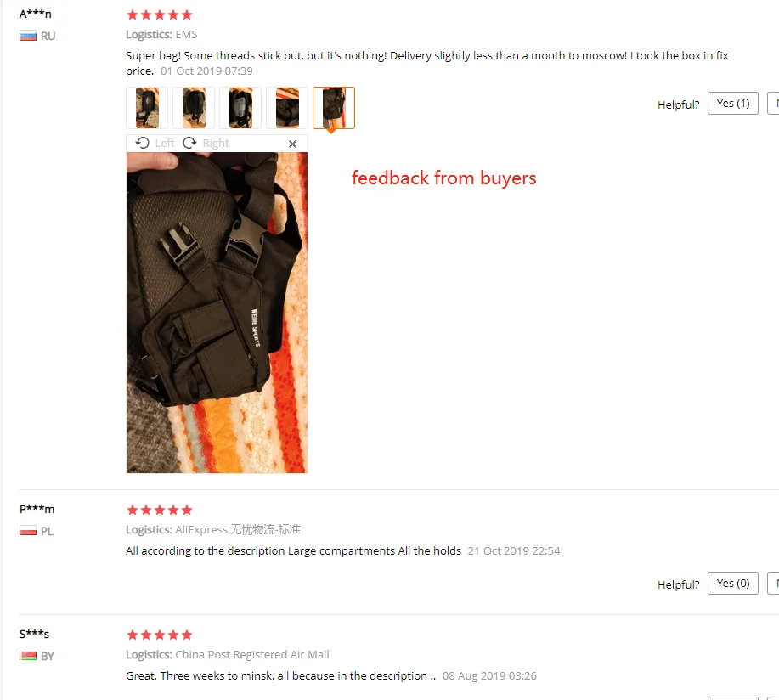The image size is (779, 700).
Task: Open the fourth review photo thumbnail
Action: (287, 108)
